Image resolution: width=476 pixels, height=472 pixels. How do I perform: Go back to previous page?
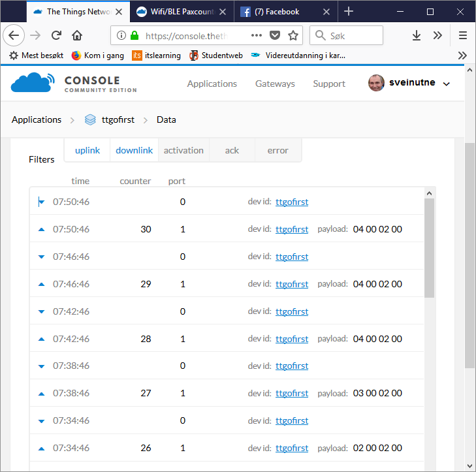click(x=14, y=35)
